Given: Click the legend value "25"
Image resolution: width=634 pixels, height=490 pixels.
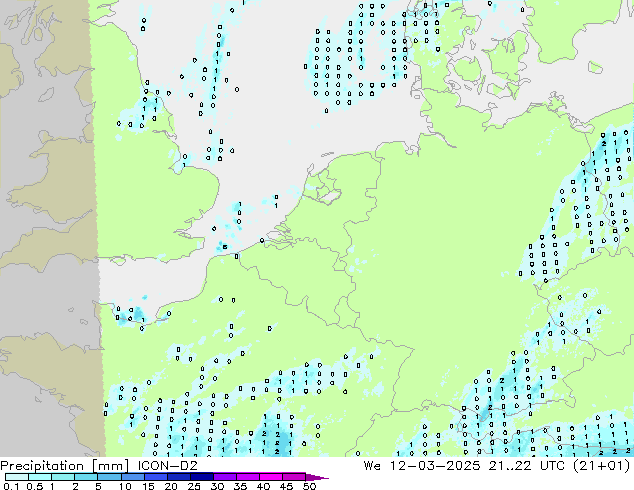Looking at the screenshot, I should coord(194,486).
